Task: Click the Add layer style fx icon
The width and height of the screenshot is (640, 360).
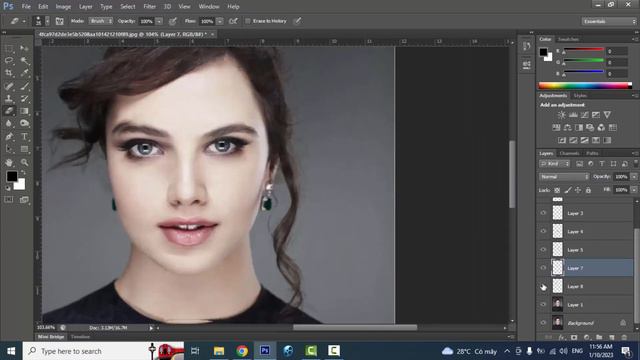Action: pyautogui.click(x=562, y=338)
